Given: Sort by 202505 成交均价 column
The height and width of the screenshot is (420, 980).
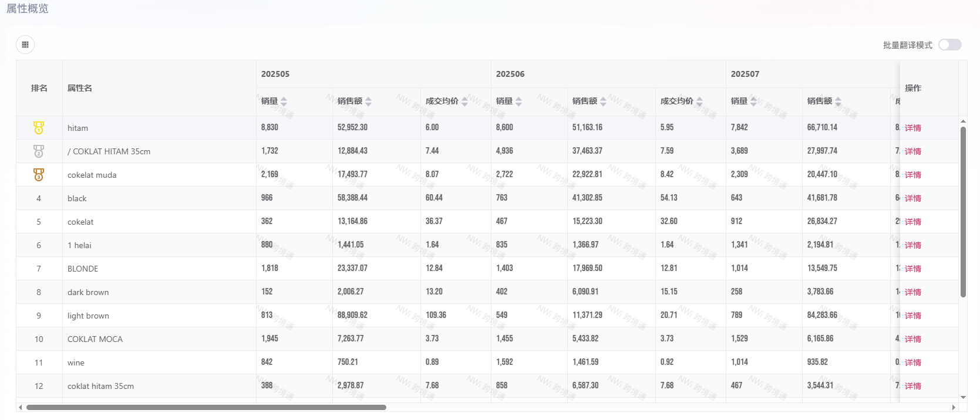Looking at the screenshot, I should (x=464, y=101).
